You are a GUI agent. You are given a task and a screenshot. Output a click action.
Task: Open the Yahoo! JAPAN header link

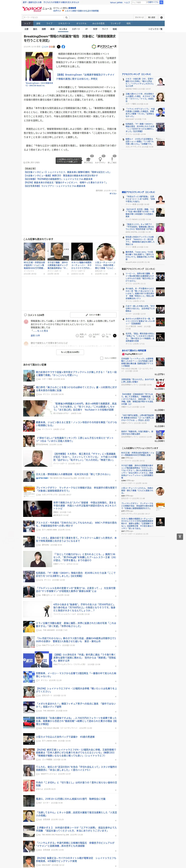[116, 2]
